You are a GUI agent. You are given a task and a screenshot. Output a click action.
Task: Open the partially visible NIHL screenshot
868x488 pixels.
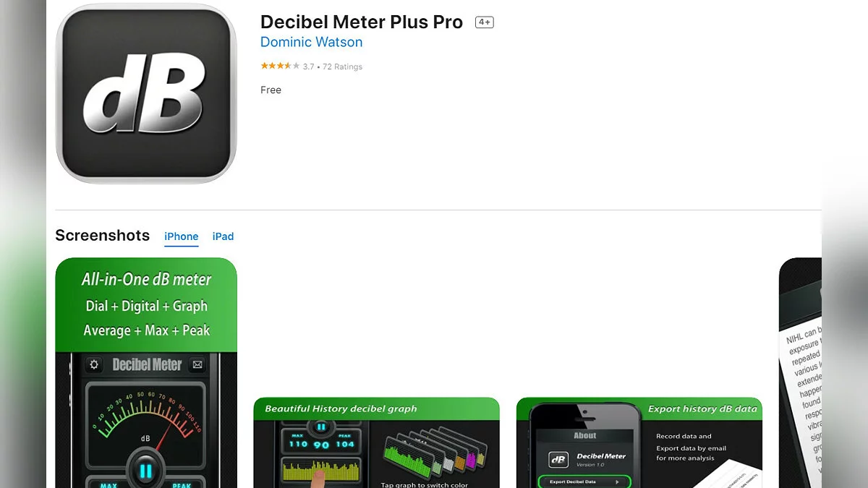pyautogui.click(x=800, y=372)
